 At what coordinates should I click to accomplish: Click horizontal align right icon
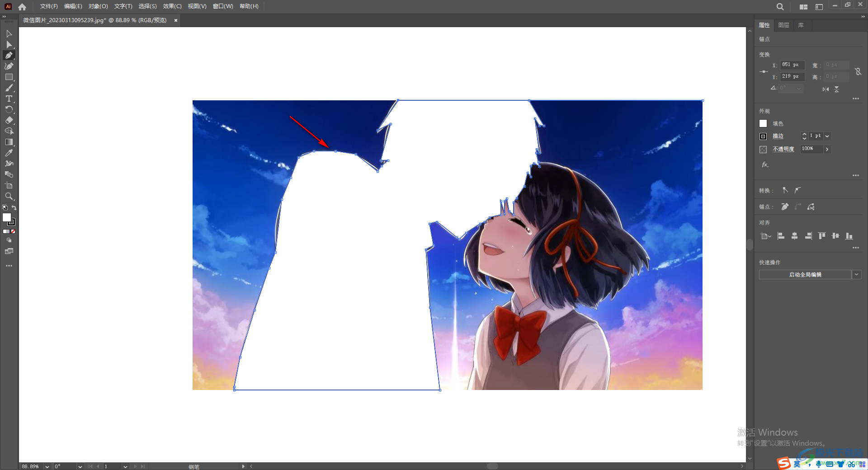[808, 236]
